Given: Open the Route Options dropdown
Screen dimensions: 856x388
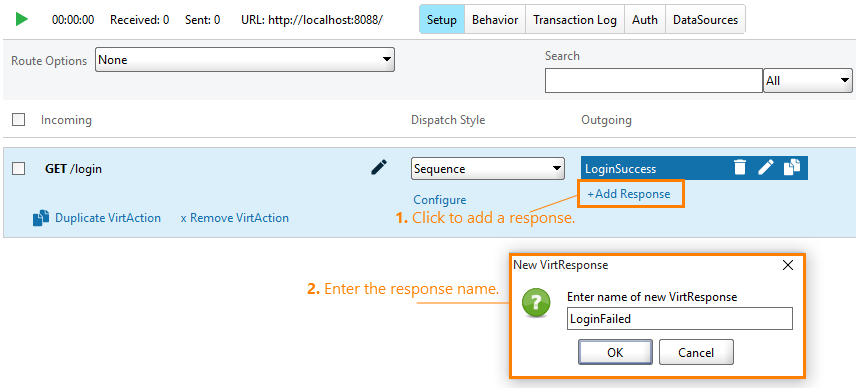Looking at the screenshot, I should (245, 59).
